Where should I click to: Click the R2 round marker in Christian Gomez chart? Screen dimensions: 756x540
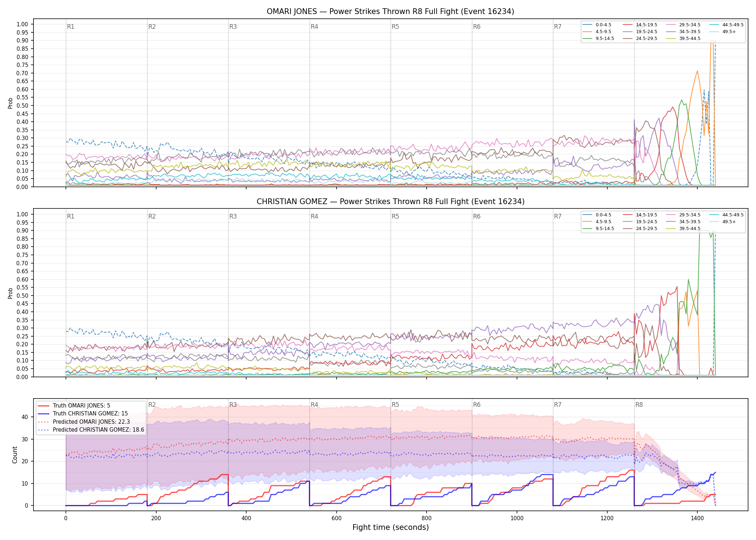click(x=152, y=216)
